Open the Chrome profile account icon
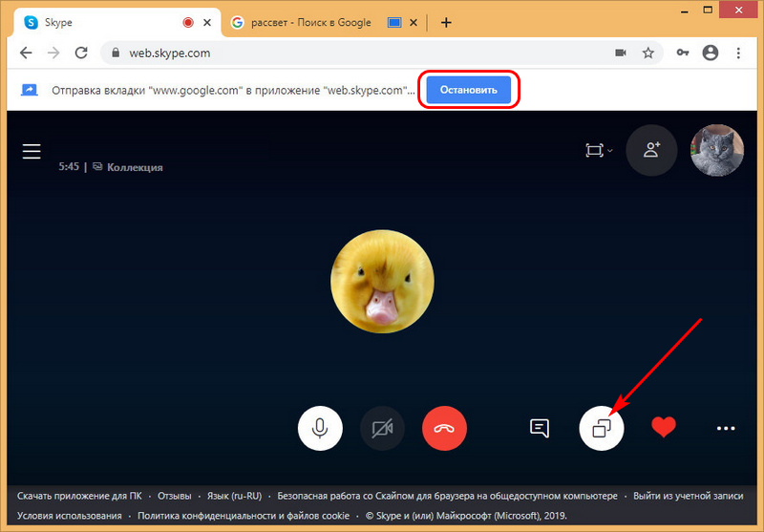764x532 pixels. tap(711, 53)
